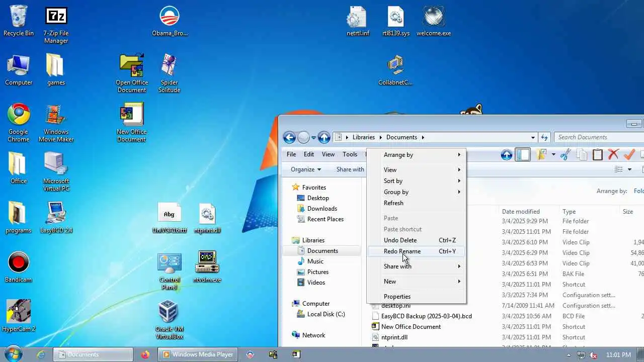Select the Computer desktop icon
The width and height of the screenshot is (644, 362).
pos(19,70)
